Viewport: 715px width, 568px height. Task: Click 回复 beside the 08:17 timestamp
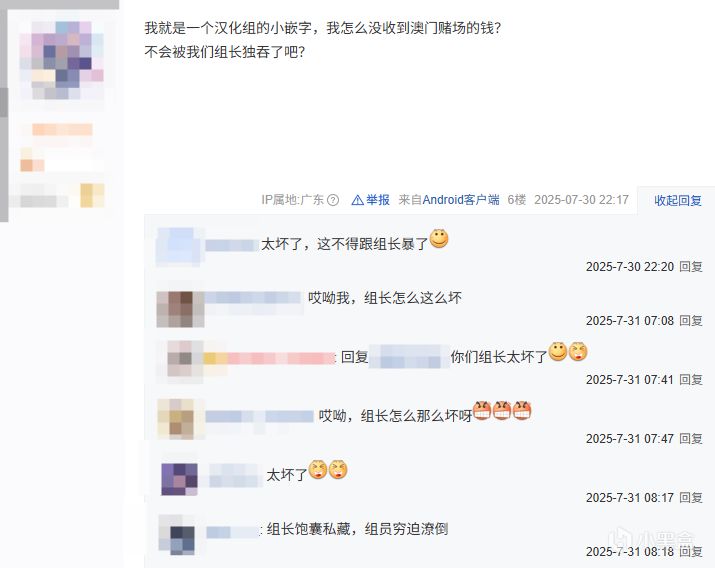tap(691, 497)
